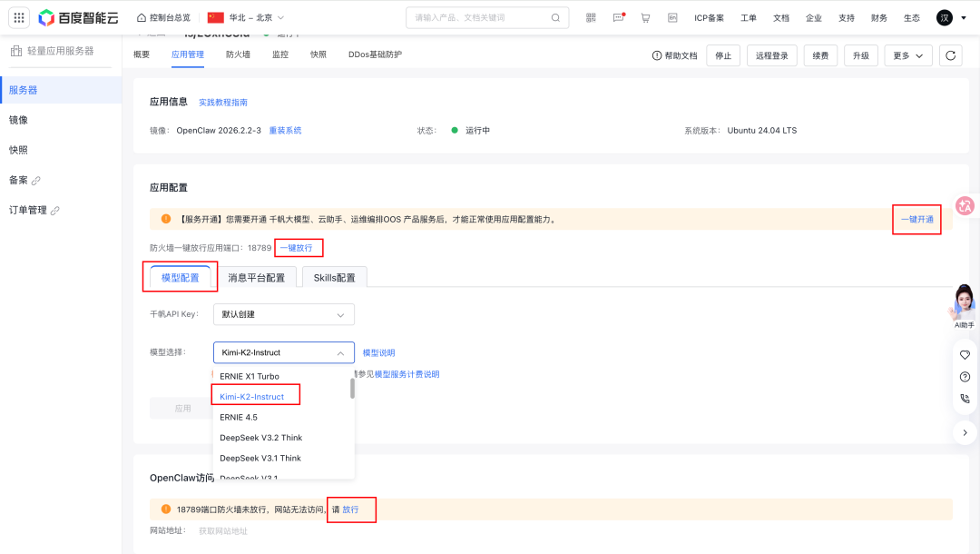Open the 华北-北京 region dropdown

pyautogui.click(x=254, y=16)
